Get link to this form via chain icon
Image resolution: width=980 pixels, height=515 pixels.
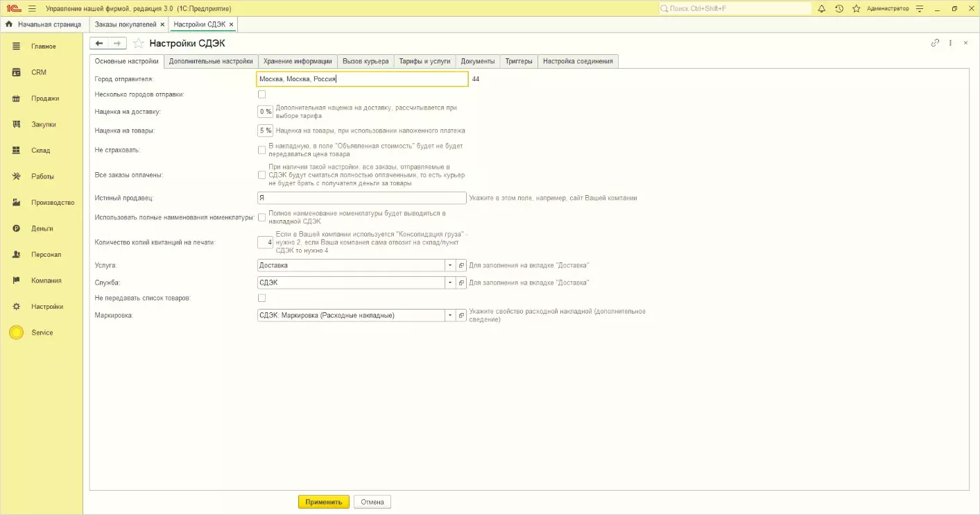[x=935, y=42]
